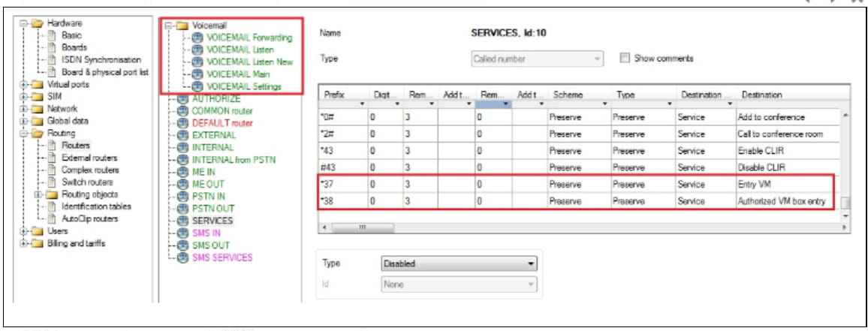Select the Boards tree item
The width and height of the screenshot is (868, 331).
click(74, 47)
